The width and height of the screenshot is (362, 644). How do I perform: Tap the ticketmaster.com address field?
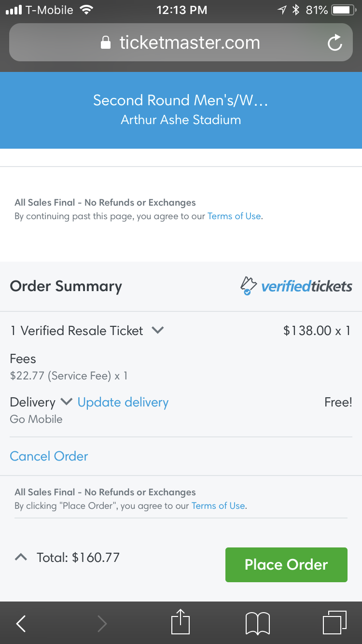(x=189, y=43)
